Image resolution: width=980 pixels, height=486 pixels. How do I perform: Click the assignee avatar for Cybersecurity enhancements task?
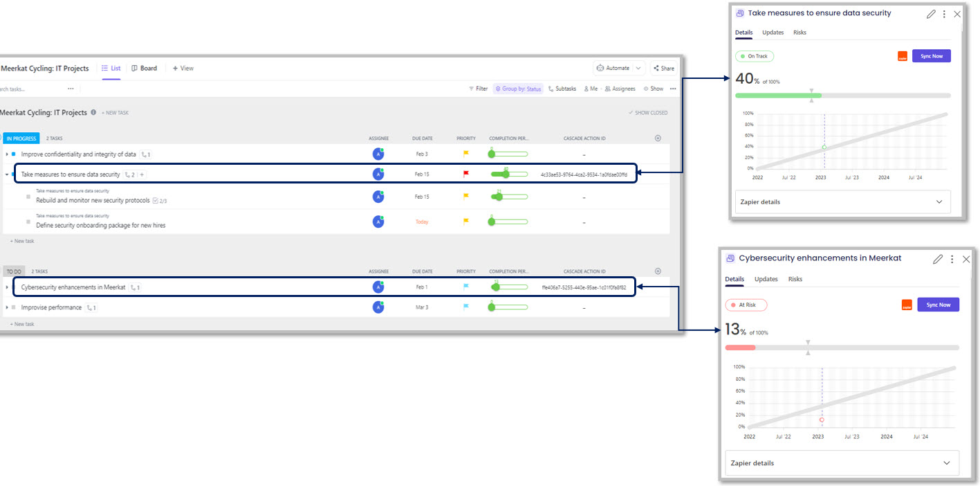click(378, 287)
